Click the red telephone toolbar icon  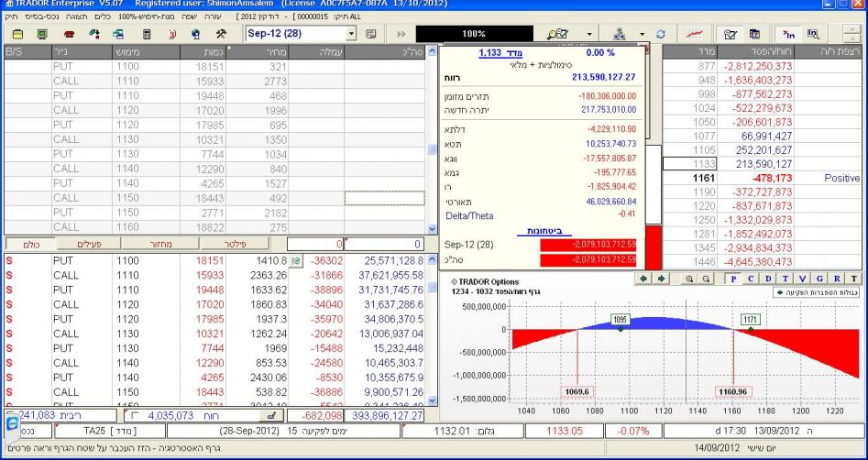(68, 33)
